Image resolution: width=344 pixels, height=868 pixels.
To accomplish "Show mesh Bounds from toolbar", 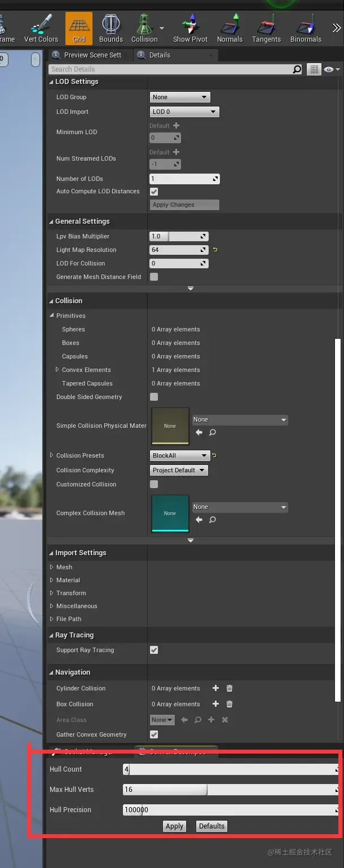I will click(111, 28).
